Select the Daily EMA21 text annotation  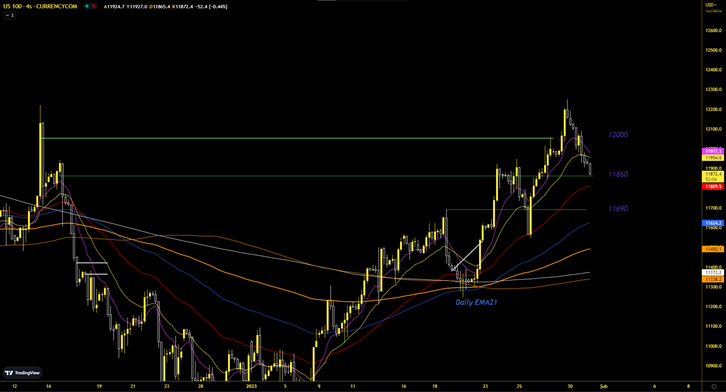point(476,302)
